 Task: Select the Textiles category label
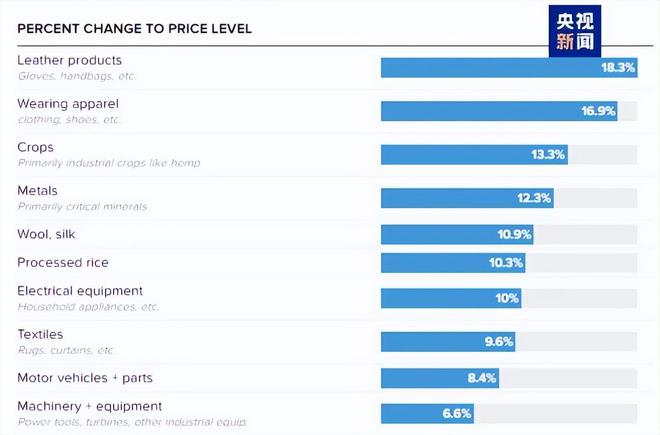point(40,334)
